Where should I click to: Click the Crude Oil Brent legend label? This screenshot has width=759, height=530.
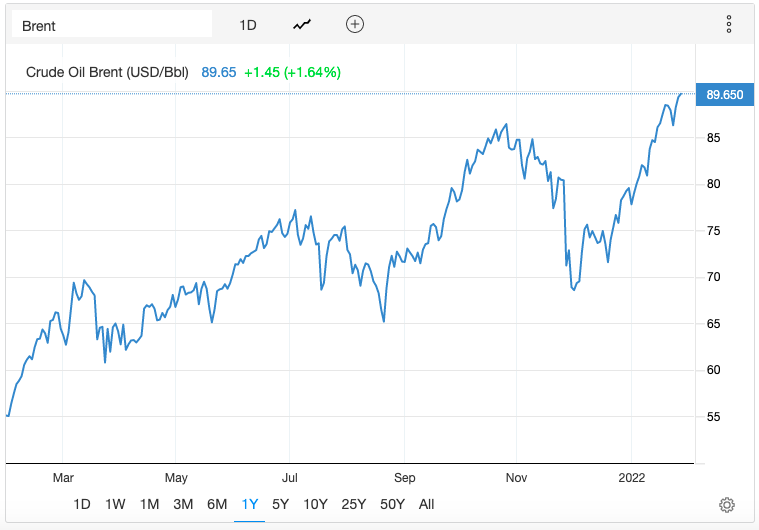(x=109, y=72)
